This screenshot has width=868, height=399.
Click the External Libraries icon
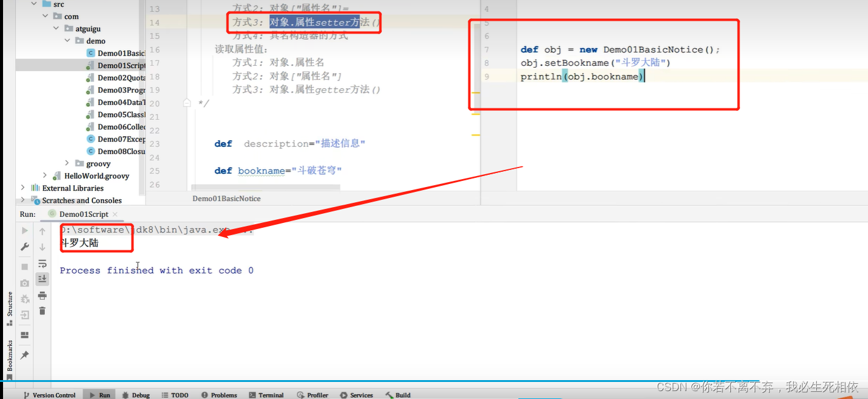pyautogui.click(x=35, y=188)
